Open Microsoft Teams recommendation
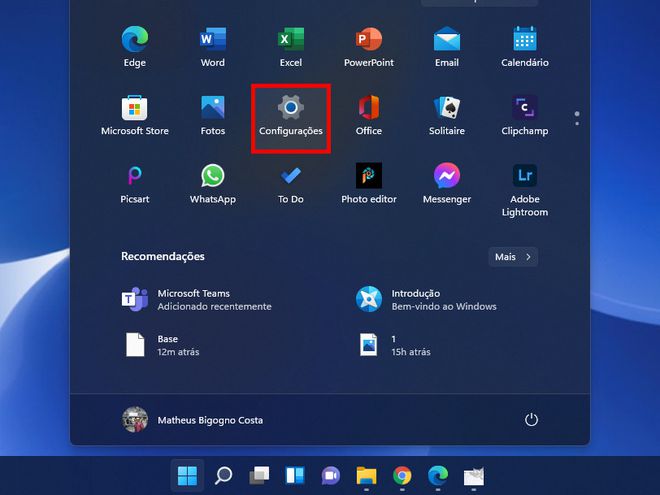Image resolution: width=660 pixels, height=495 pixels. (197, 299)
